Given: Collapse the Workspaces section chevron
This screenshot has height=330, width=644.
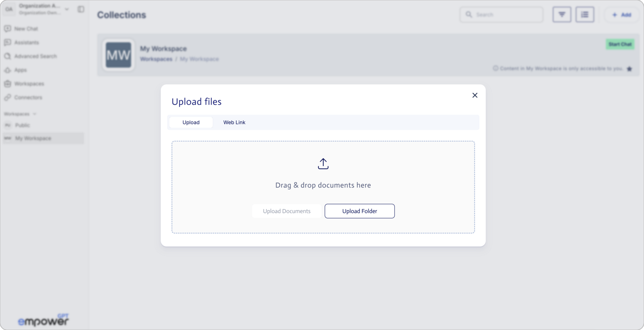Looking at the screenshot, I should (x=35, y=114).
